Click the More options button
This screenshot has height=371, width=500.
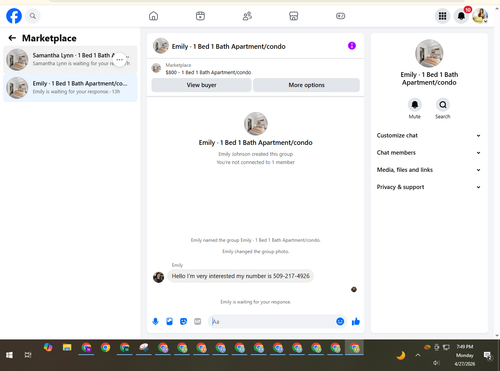tap(306, 85)
